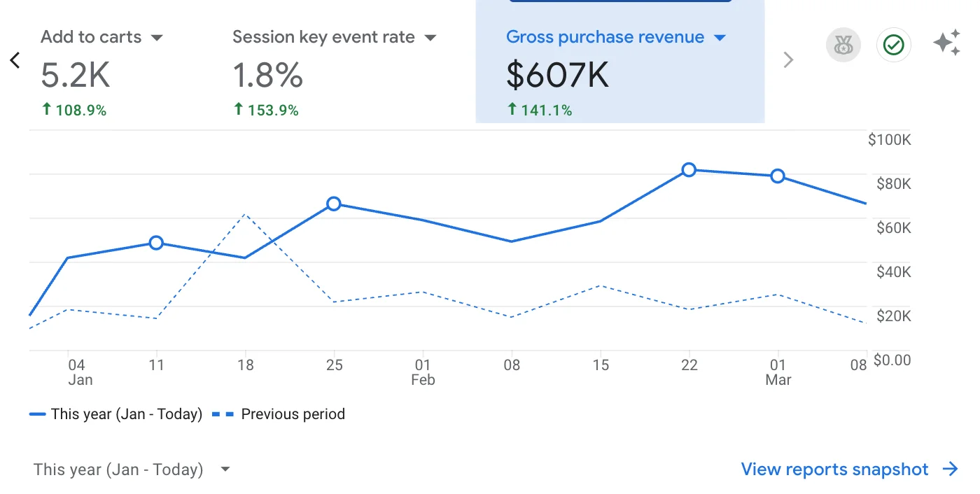
Task: Click the green checkmark status icon
Action: tap(893, 45)
